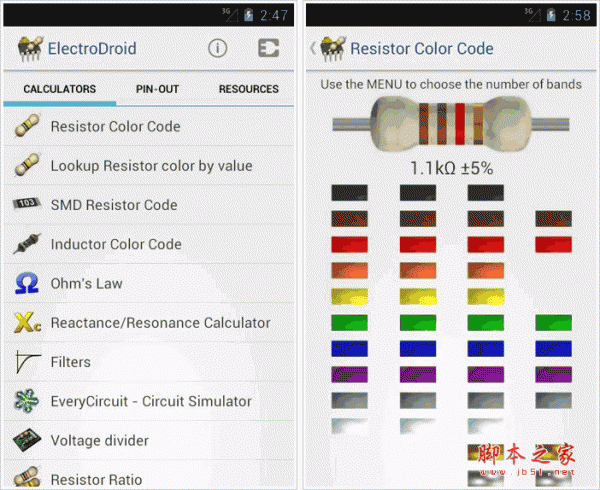600x490 pixels.
Task: Select black for the second band
Action: [418, 193]
